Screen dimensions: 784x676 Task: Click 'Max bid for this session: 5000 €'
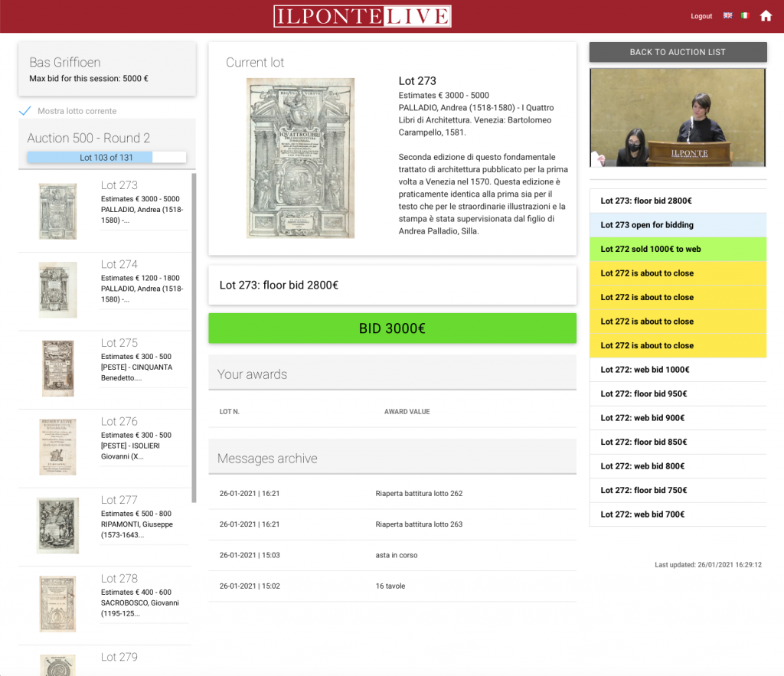point(89,79)
